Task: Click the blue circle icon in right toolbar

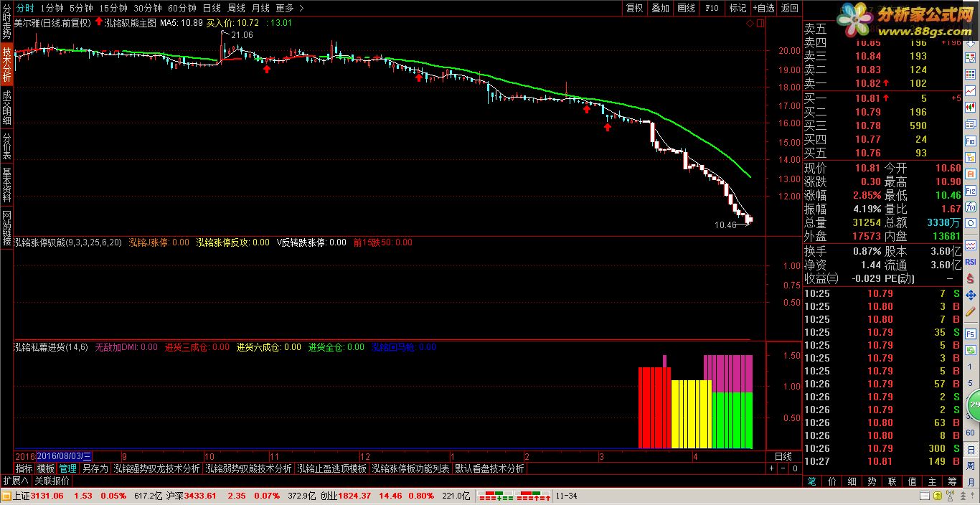Action: click(970, 224)
